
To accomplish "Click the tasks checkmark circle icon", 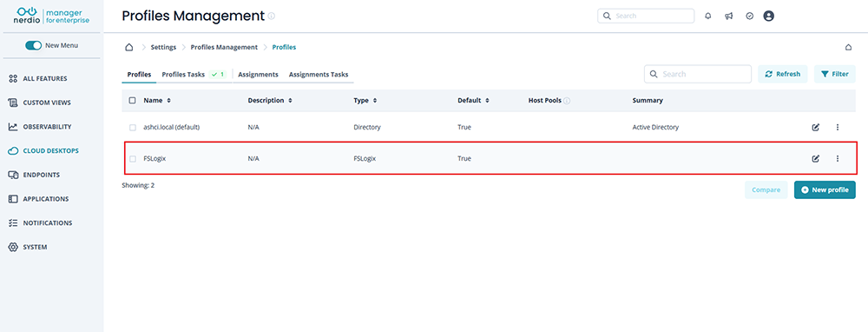I will point(750,16).
